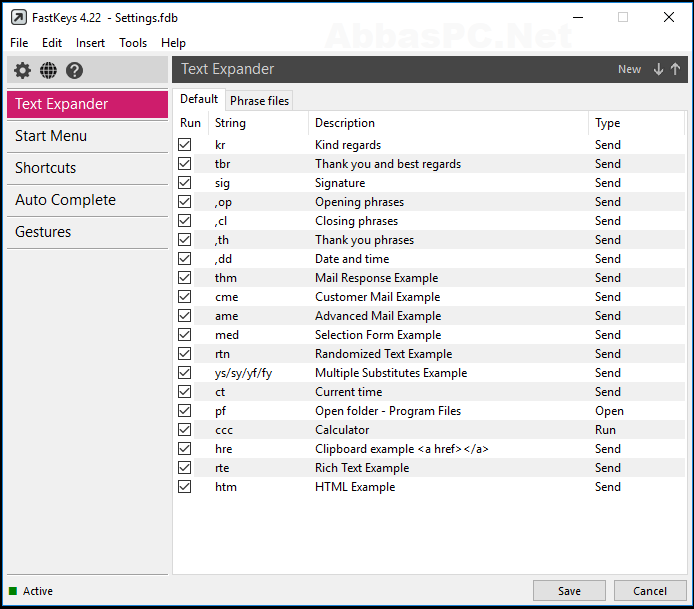Open the Shortcuts section
This screenshot has height=609, width=694.
[x=87, y=168]
